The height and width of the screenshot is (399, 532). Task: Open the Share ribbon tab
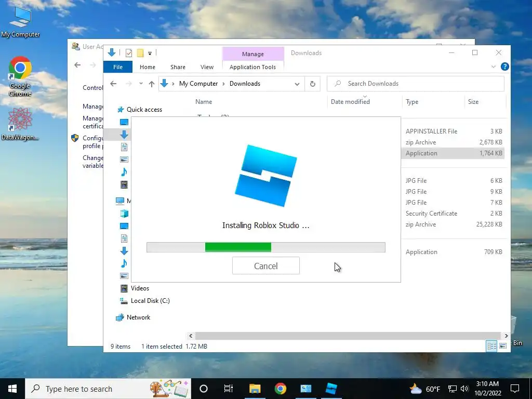point(178,67)
